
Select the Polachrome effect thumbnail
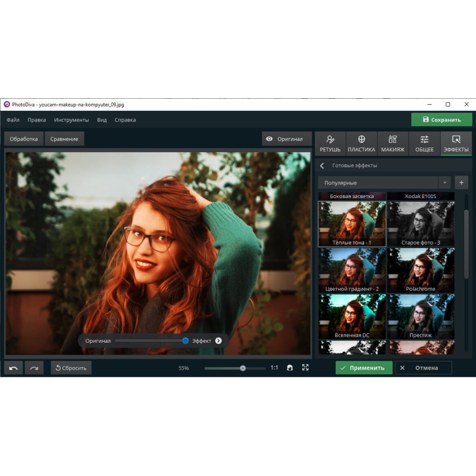point(421,270)
